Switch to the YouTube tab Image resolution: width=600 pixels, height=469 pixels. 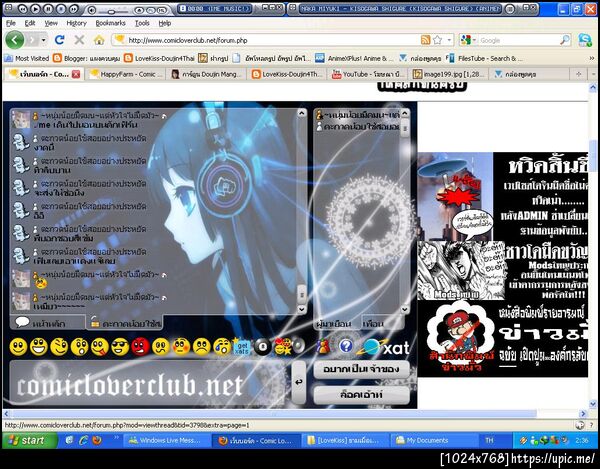pyautogui.click(x=368, y=74)
